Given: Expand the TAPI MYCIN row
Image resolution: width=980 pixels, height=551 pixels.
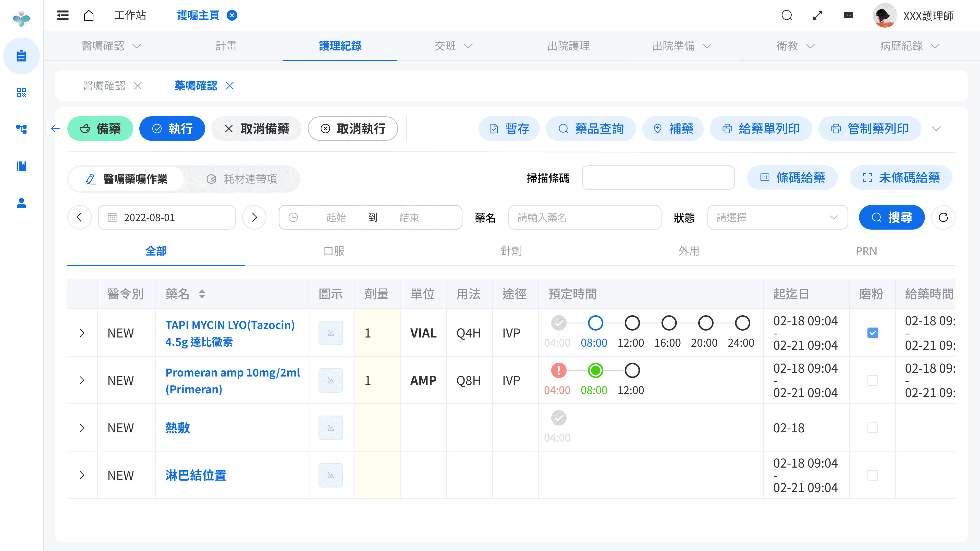Looking at the screenshot, I should click(x=82, y=333).
